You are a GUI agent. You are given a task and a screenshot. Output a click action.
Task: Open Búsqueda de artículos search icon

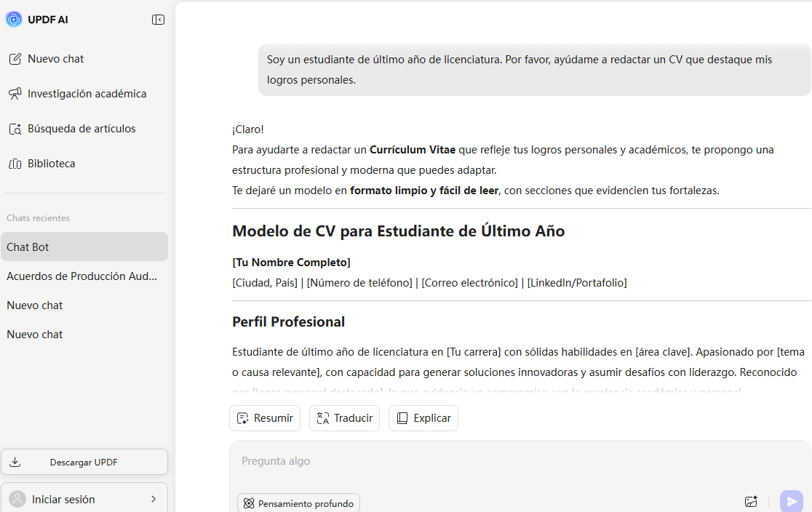(x=15, y=128)
